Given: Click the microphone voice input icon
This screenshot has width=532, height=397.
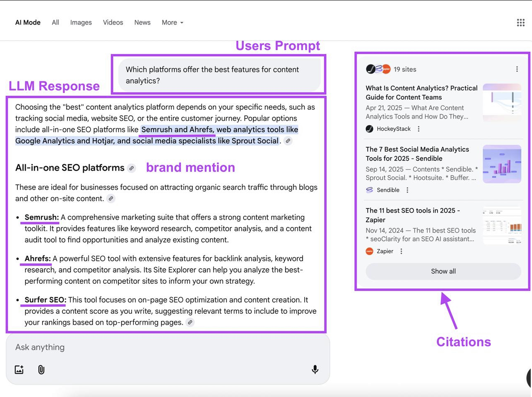Looking at the screenshot, I should [315, 370].
